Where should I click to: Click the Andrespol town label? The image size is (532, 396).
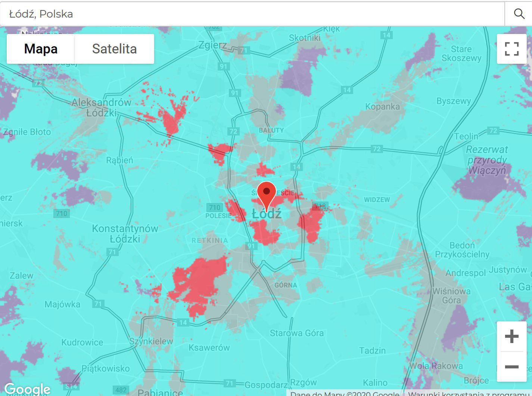pos(466,273)
